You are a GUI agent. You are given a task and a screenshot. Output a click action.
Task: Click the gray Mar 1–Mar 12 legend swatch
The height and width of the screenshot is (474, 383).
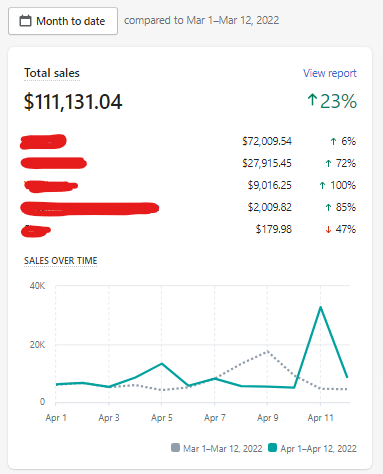coord(175,447)
